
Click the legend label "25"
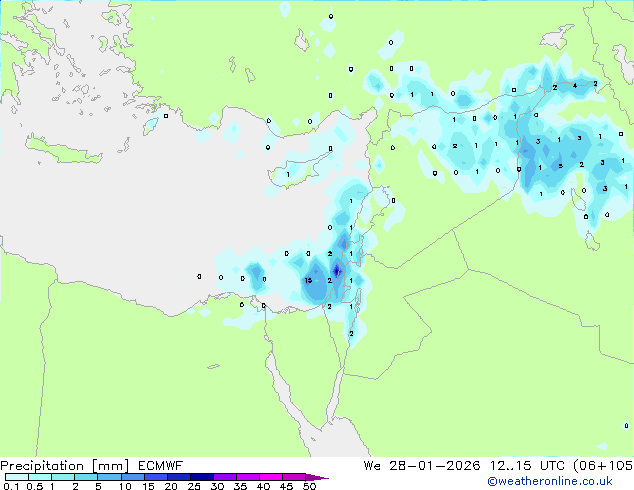pos(194,486)
